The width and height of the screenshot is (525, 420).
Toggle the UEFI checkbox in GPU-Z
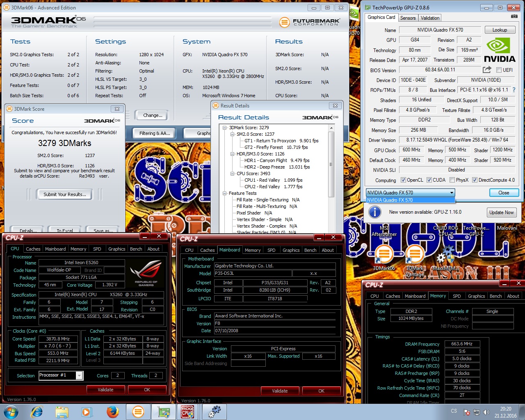[499, 70]
